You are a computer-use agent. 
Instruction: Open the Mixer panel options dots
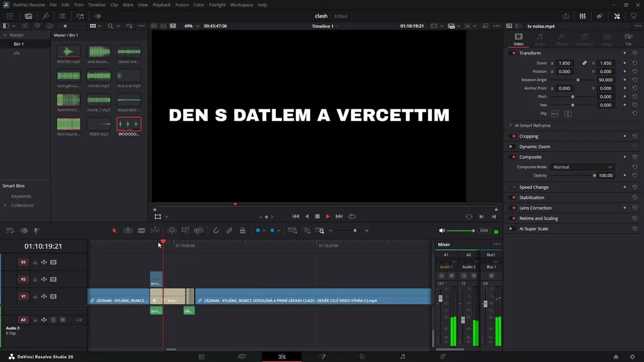[497, 244]
